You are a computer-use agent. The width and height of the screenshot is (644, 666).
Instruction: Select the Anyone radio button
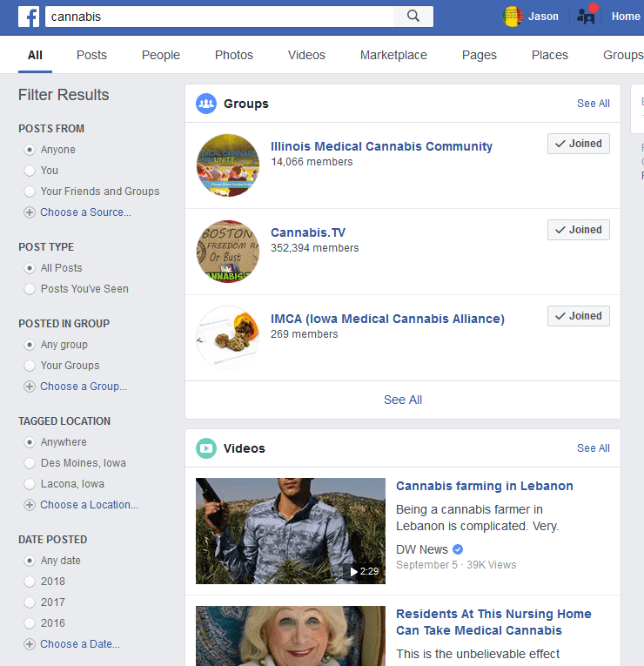tap(30, 150)
